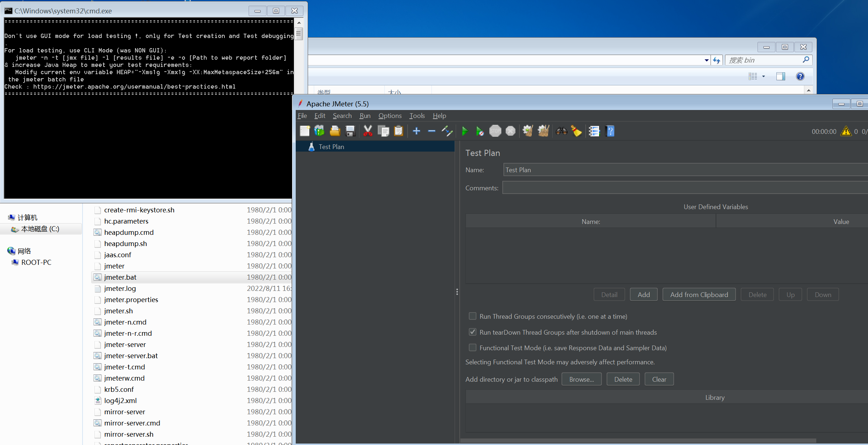Click Add from Clipboard button
Viewport: 868px width, 445px height.
pyautogui.click(x=699, y=294)
